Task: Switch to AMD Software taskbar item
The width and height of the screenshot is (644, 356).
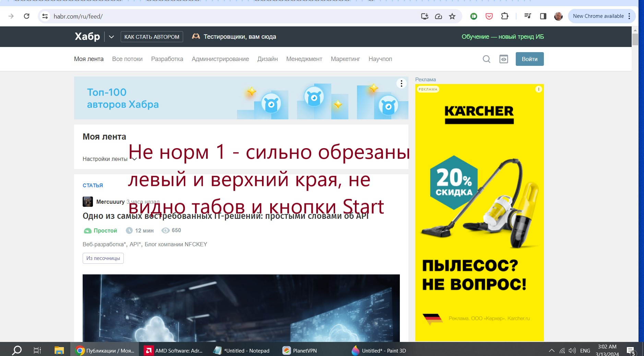Action: point(174,350)
